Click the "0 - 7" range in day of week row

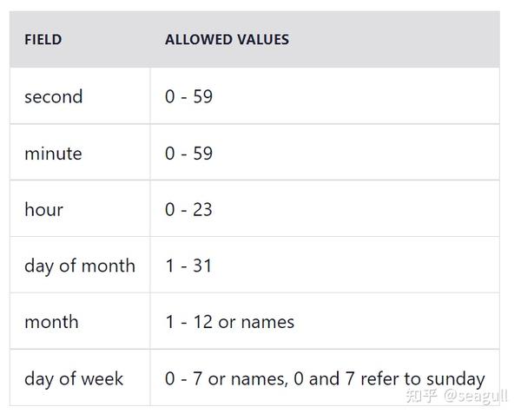click(x=182, y=378)
